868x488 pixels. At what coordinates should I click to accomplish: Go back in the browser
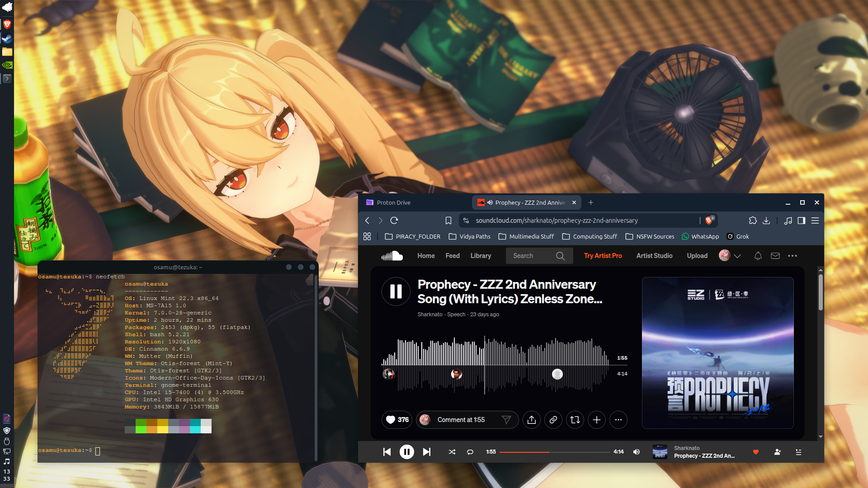367,221
